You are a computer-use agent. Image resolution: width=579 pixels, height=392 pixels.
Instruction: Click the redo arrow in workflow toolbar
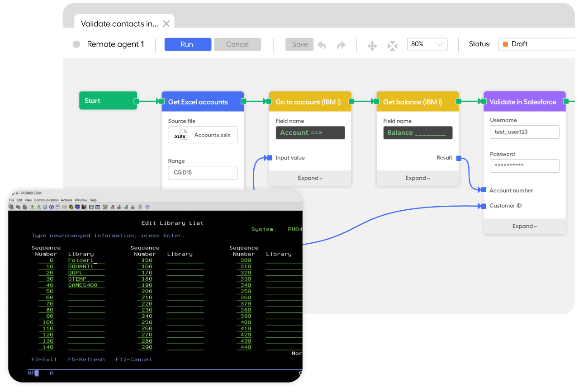coord(341,45)
